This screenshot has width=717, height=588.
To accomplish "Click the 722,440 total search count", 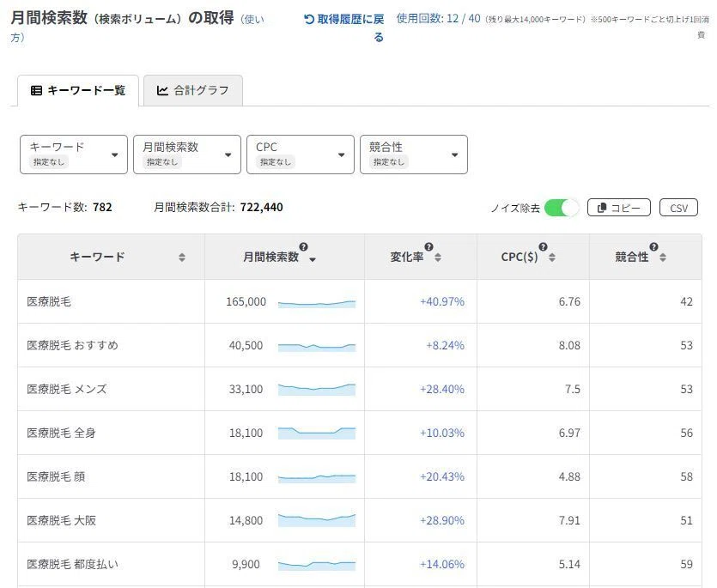I will pyautogui.click(x=262, y=207).
